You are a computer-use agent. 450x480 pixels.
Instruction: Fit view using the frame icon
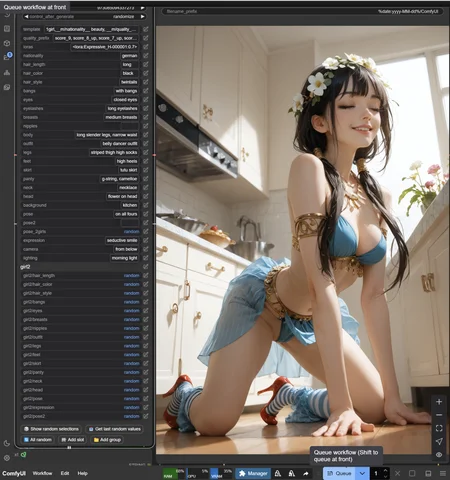[x=439, y=428]
